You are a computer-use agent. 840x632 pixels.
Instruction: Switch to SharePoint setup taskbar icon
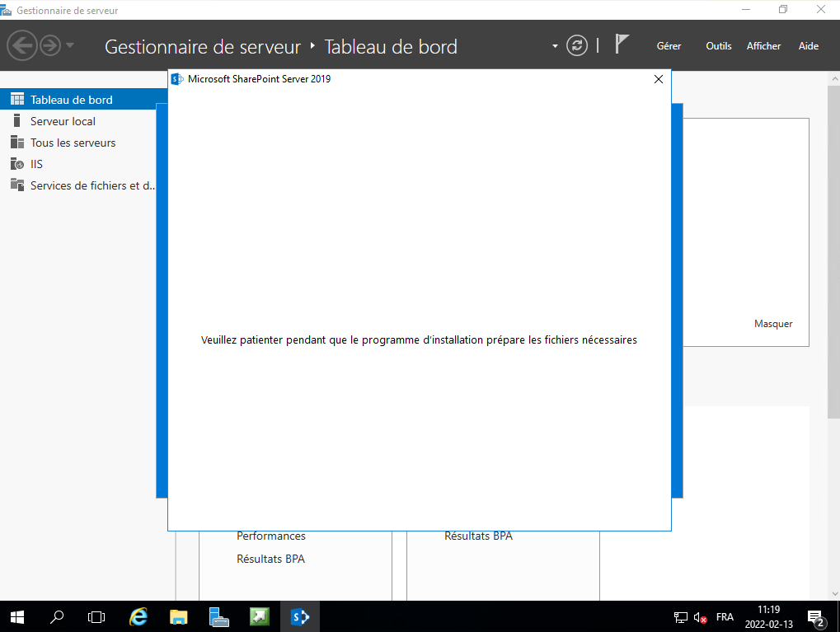299,617
